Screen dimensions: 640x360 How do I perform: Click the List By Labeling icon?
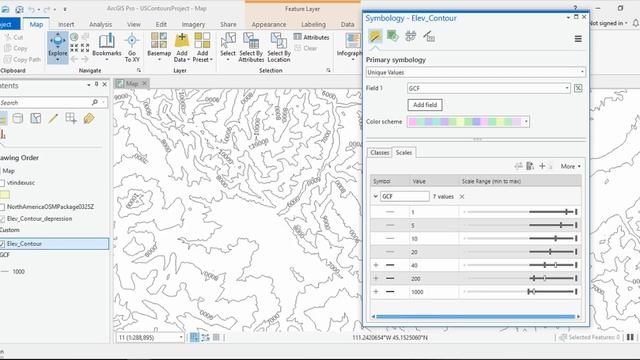(89, 118)
